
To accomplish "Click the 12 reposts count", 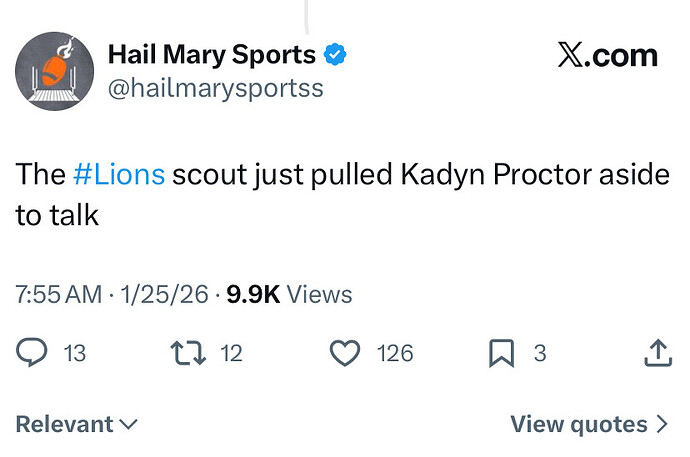I will [231, 353].
